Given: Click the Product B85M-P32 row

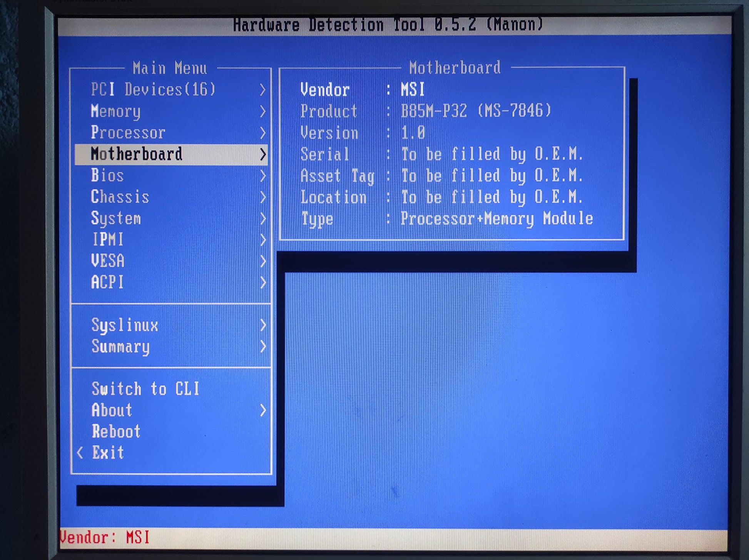Looking at the screenshot, I should point(425,112).
